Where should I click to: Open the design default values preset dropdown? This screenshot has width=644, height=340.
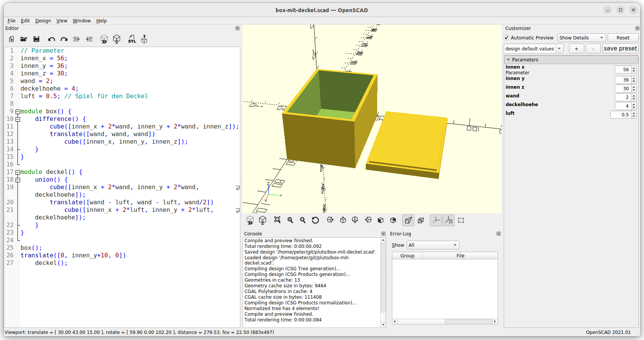tap(533, 49)
